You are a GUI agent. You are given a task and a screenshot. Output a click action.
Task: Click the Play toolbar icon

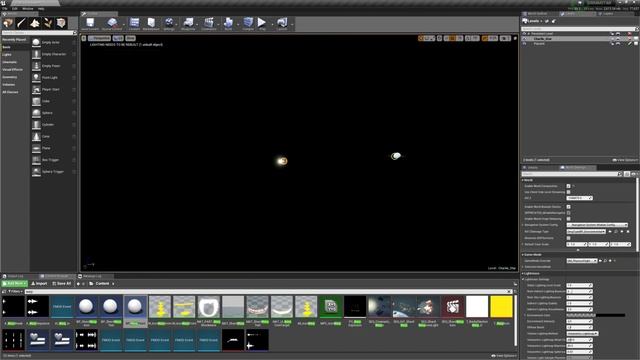tap(262, 24)
